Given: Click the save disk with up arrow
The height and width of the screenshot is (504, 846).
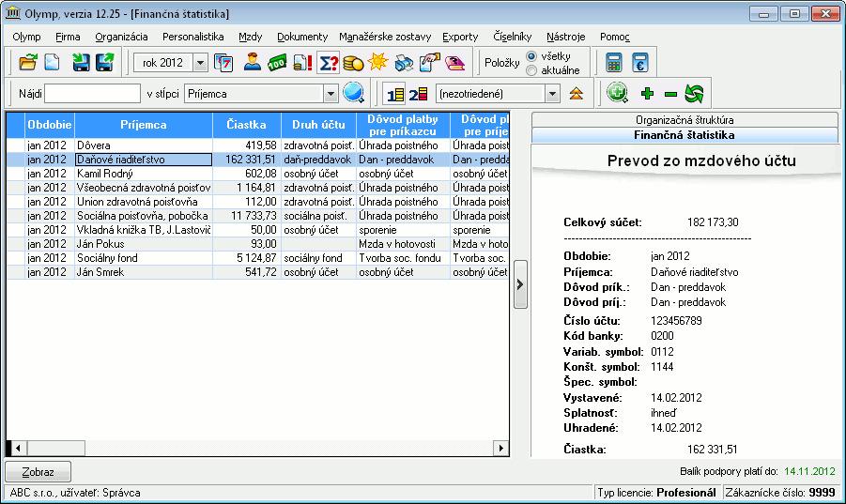Looking at the screenshot, I should click(105, 63).
